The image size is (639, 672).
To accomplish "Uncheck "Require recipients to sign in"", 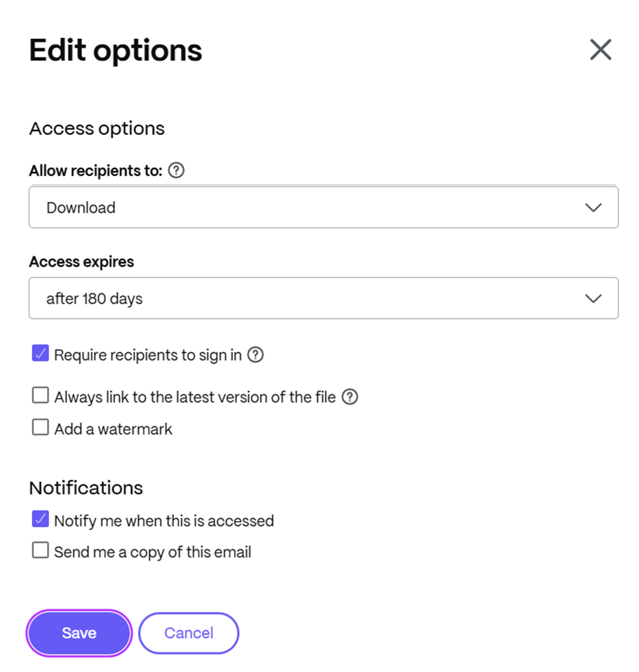I will point(40,353).
